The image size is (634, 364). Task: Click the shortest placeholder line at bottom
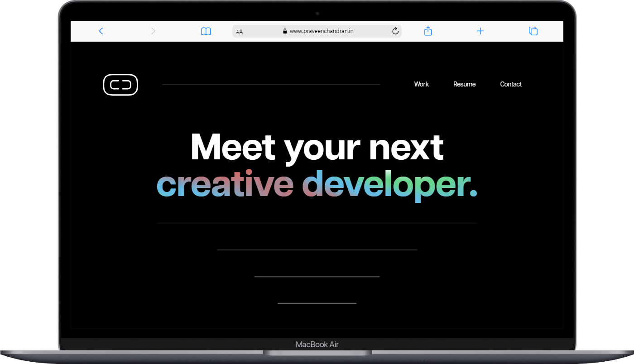click(x=317, y=303)
